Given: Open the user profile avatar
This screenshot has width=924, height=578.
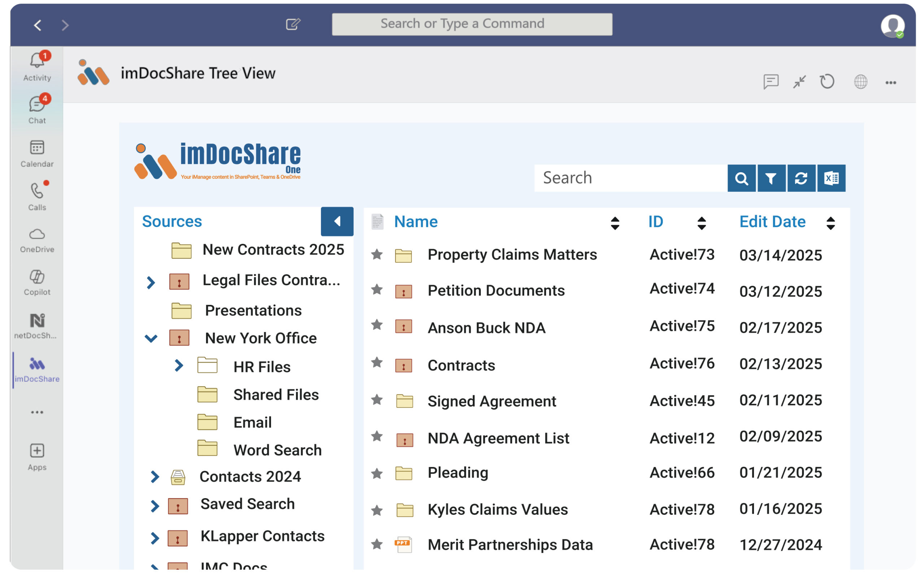Looking at the screenshot, I should (892, 26).
